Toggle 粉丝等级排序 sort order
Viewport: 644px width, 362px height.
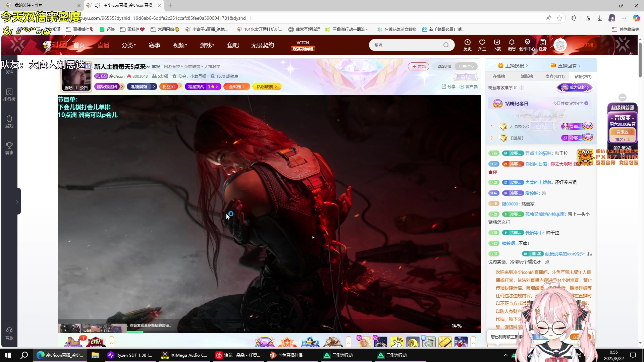coord(502,88)
